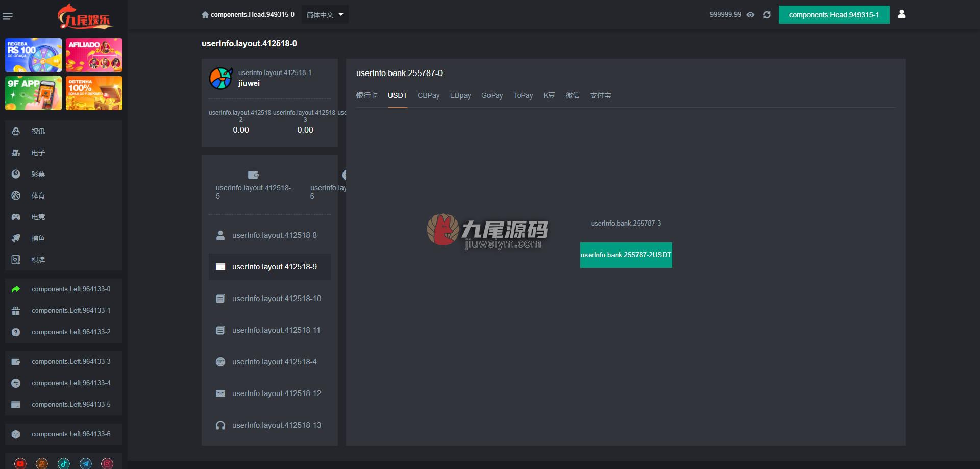This screenshot has width=980, height=469.
Task: Open the 9F APP download banner
Action: coord(33,93)
